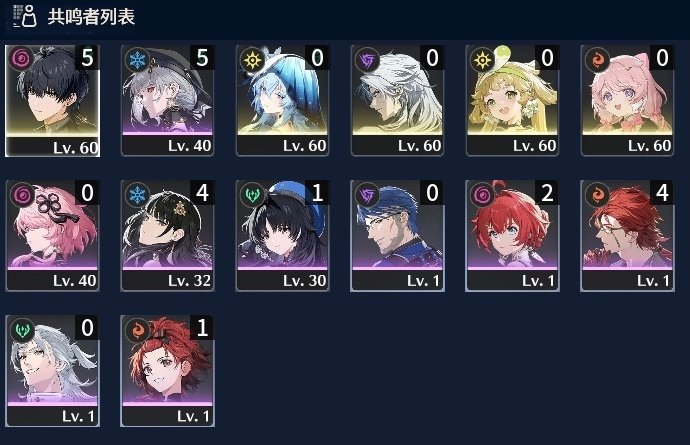Click the Glacio icon on the Lv. 32 card
Screen dimensions: 690x445
point(137,194)
